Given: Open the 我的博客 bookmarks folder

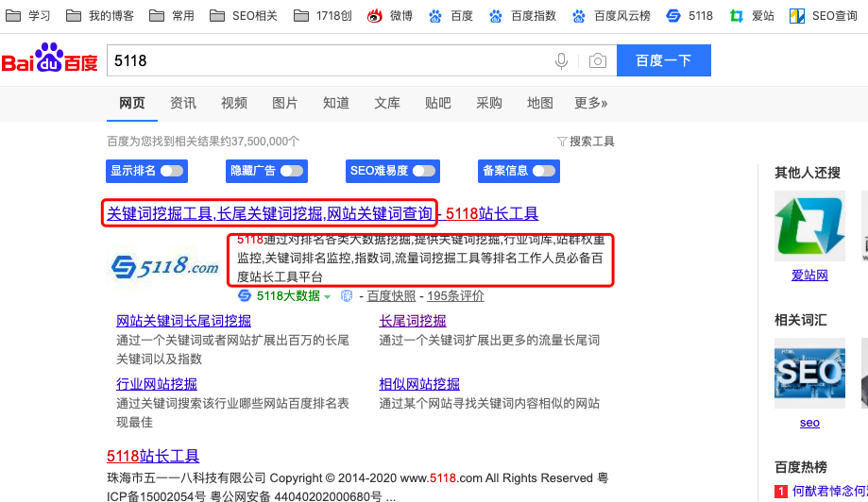Looking at the screenshot, I should click(99, 15).
